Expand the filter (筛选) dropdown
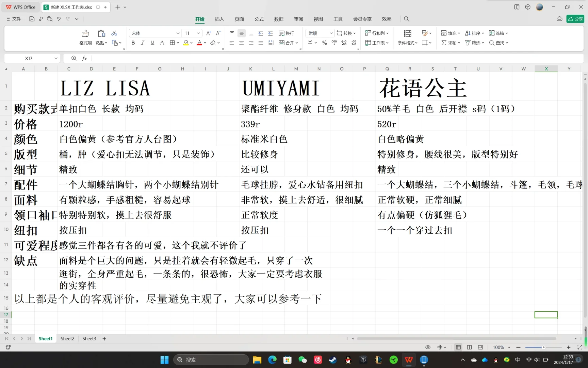Image resolution: width=588 pixels, height=368 pixels. pyautogui.click(x=483, y=43)
